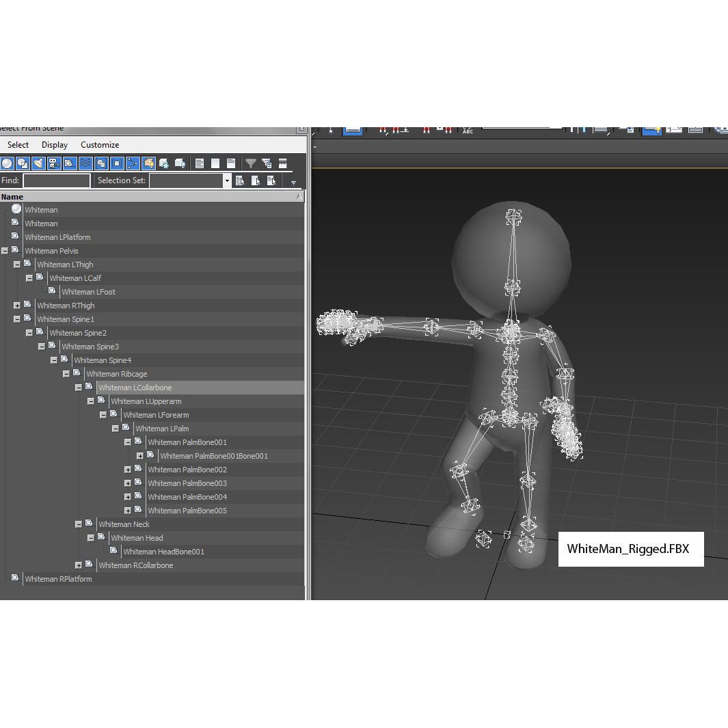Screen dimensions: 728x728
Task: Select Whiteman HeadBone001 in the tree
Action: click(163, 552)
